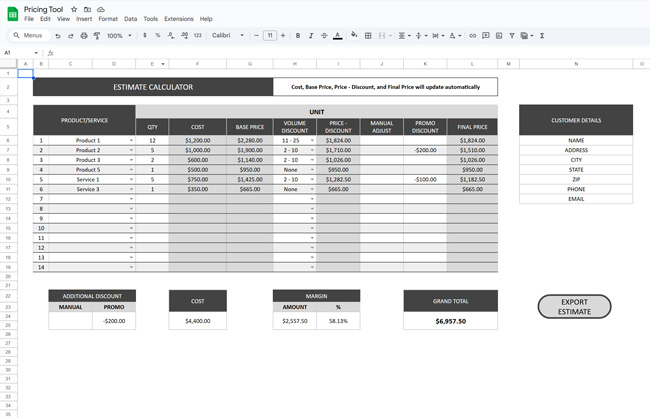Image resolution: width=650 pixels, height=418 pixels.
Task: Open text rotation options
Action: tap(455, 36)
